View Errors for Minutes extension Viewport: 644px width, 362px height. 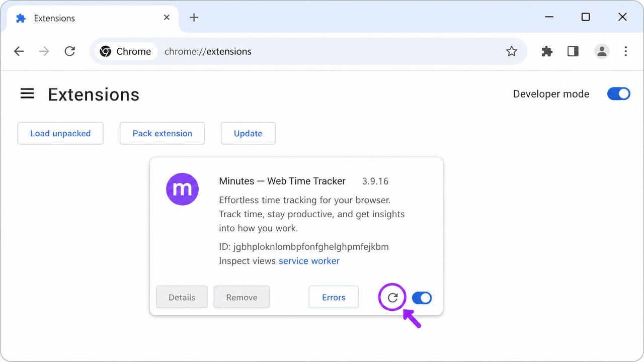click(x=334, y=297)
